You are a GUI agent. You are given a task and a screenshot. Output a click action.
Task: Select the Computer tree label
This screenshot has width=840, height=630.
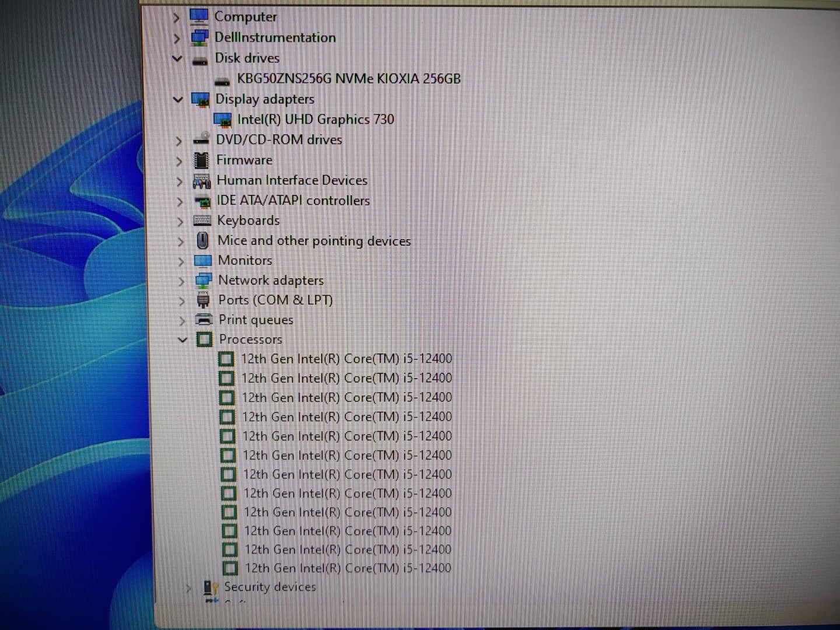[x=246, y=17]
